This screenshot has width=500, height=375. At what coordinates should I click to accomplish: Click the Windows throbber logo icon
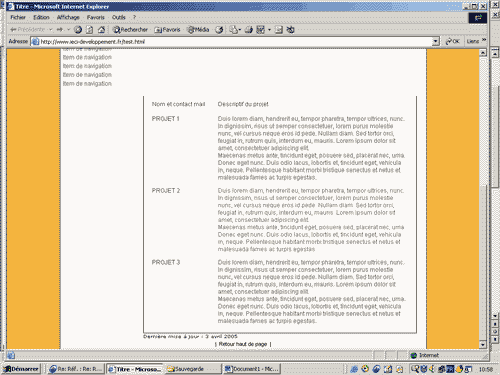(x=478, y=18)
